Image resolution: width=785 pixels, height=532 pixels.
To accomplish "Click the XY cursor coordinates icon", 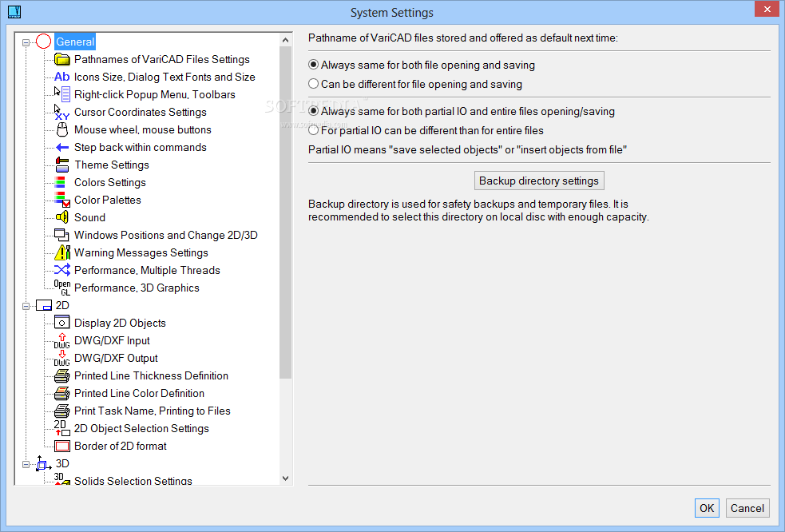I will 62,112.
